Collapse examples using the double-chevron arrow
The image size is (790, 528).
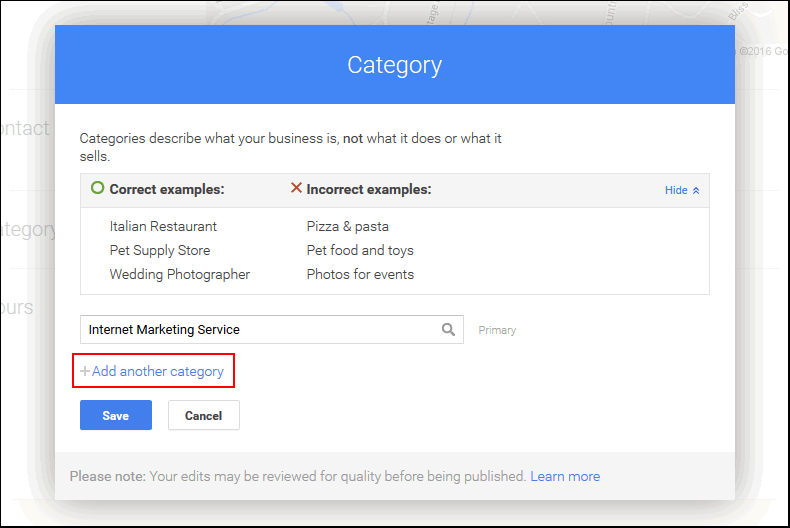(x=696, y=190)
